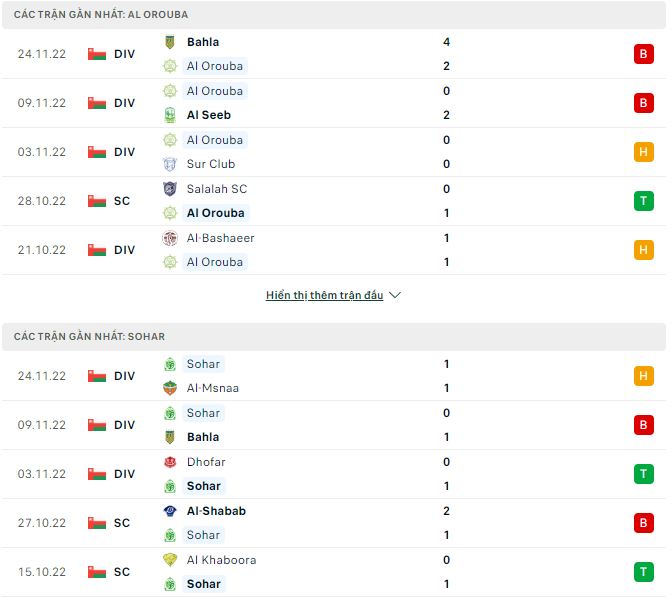
Task: Click the orange H badge for Sohar vs Al-Msnaa
Action: point(643,376)
